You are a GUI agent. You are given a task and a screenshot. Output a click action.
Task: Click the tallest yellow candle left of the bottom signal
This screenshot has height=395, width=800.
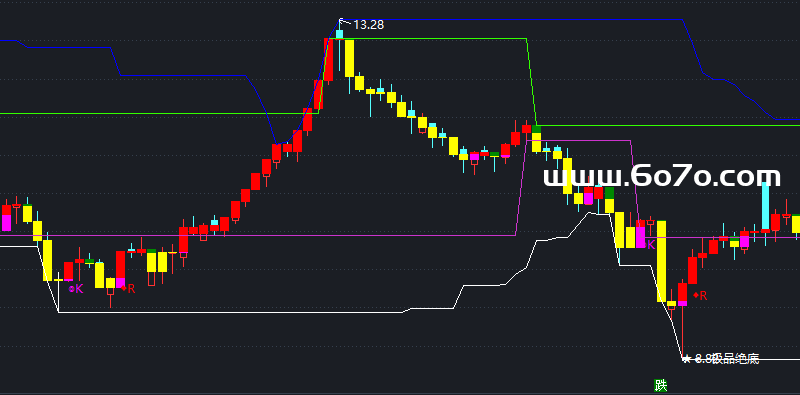pyautogui.click(x=661, y=261)
